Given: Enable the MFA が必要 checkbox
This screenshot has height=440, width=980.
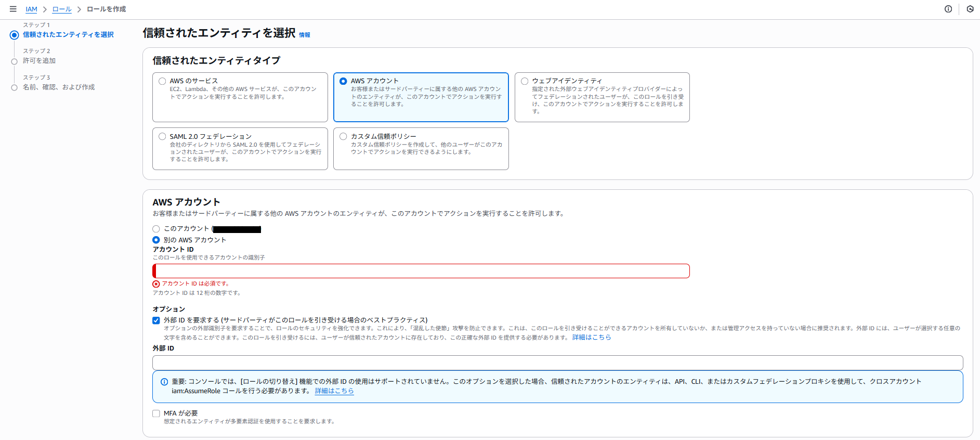Looking at the screenshot, I should point(156,413).
